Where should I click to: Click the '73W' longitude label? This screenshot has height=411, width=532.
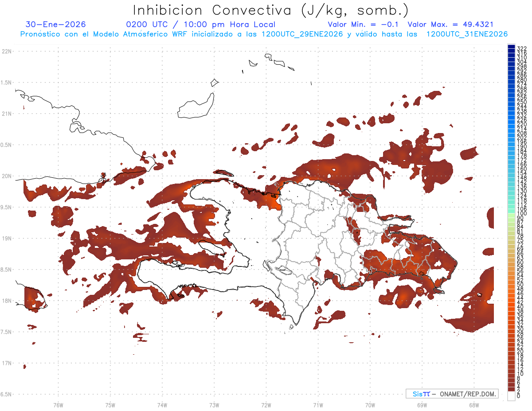(x=214, y=405)
